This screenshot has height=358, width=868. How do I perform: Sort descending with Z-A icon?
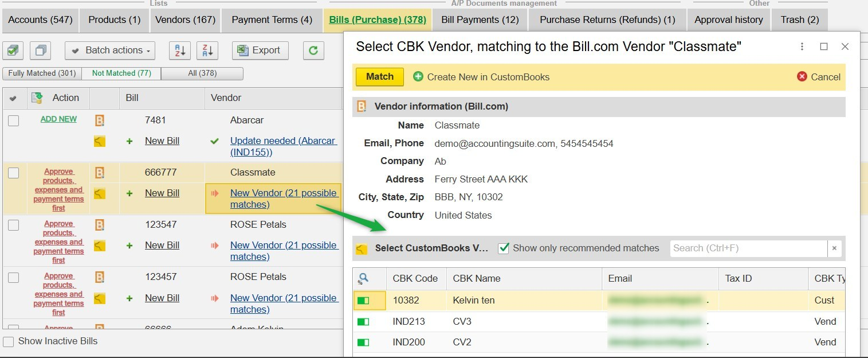(207, 50)
